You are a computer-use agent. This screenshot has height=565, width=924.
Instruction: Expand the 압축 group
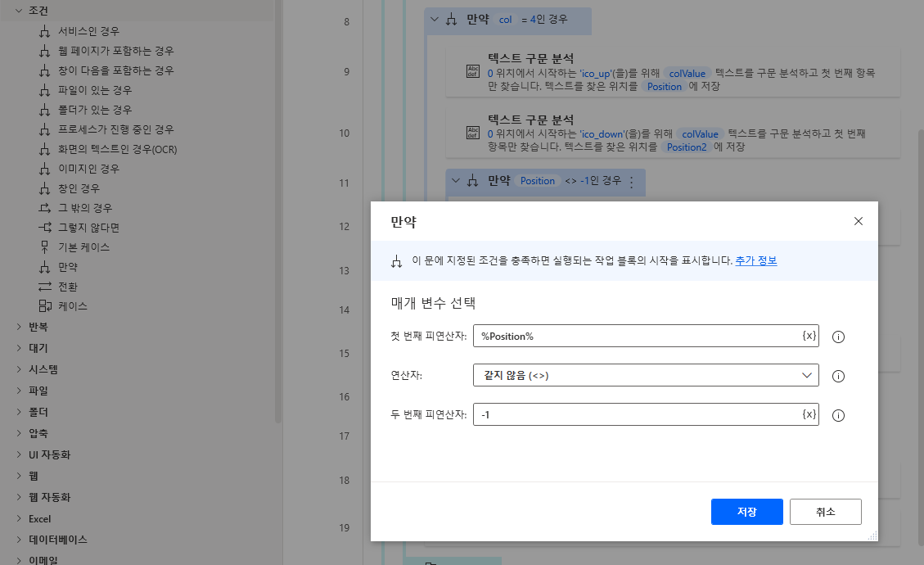pyautogui.click(x=18, y=433)
